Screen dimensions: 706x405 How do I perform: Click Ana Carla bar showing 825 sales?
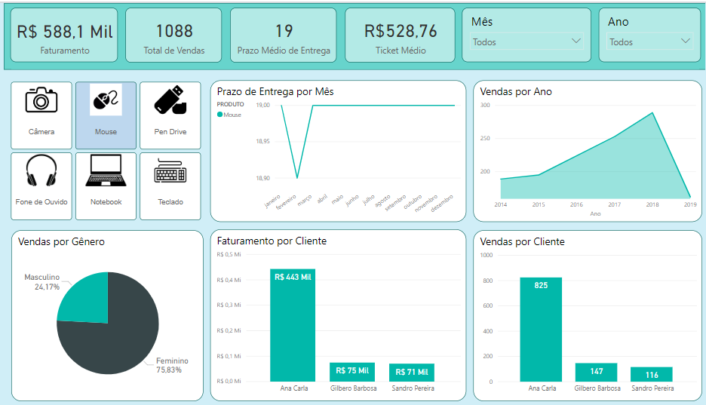tap(540, 330)
